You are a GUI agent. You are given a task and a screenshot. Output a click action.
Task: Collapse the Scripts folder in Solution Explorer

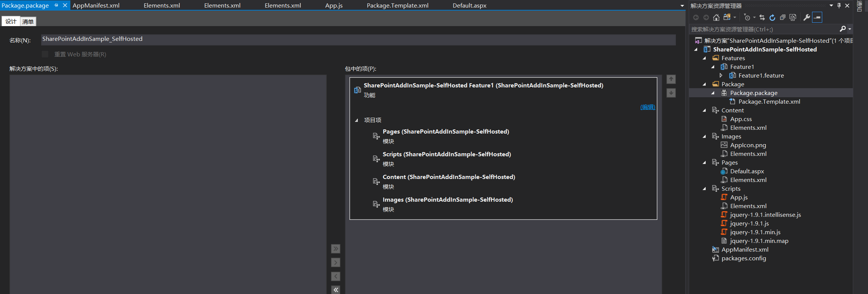tap(704, 189)
